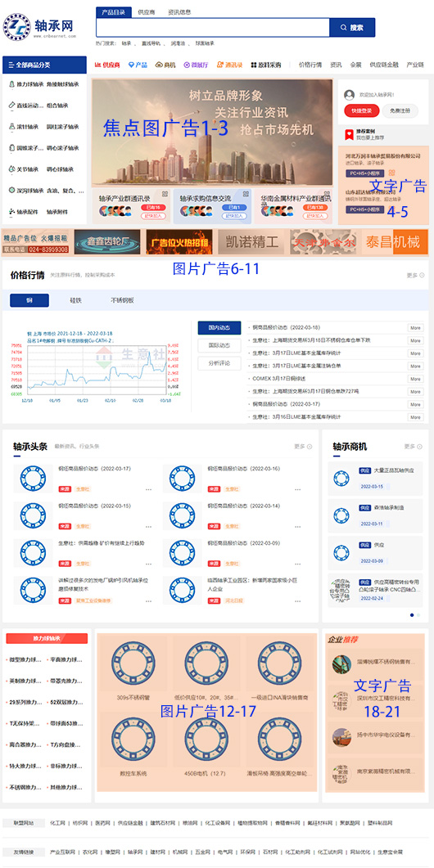Screen dimensions: 434x868
Task: Switch price chart to 不锈钢板 tab
Action: [123, 300]
